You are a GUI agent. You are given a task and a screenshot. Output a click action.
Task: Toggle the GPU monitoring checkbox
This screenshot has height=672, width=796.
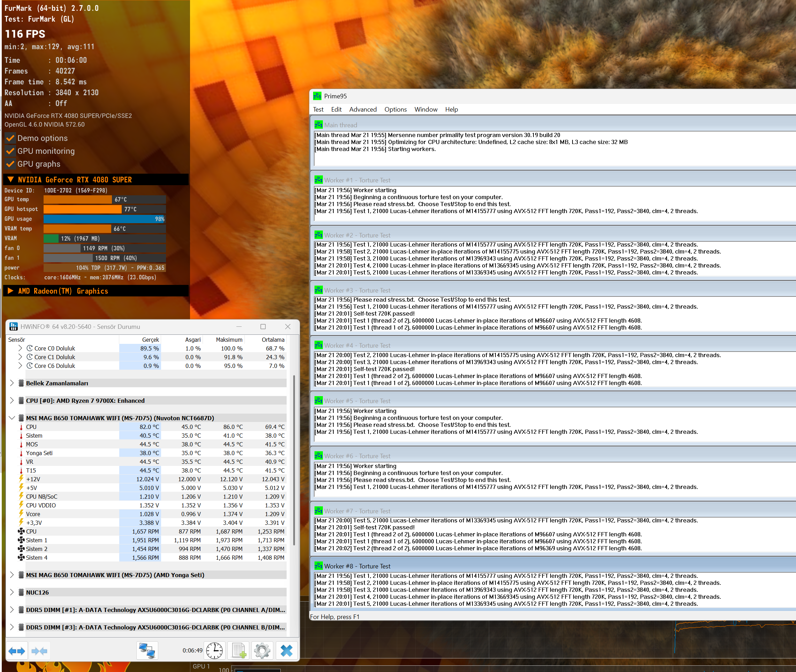(x=10, y=151)
